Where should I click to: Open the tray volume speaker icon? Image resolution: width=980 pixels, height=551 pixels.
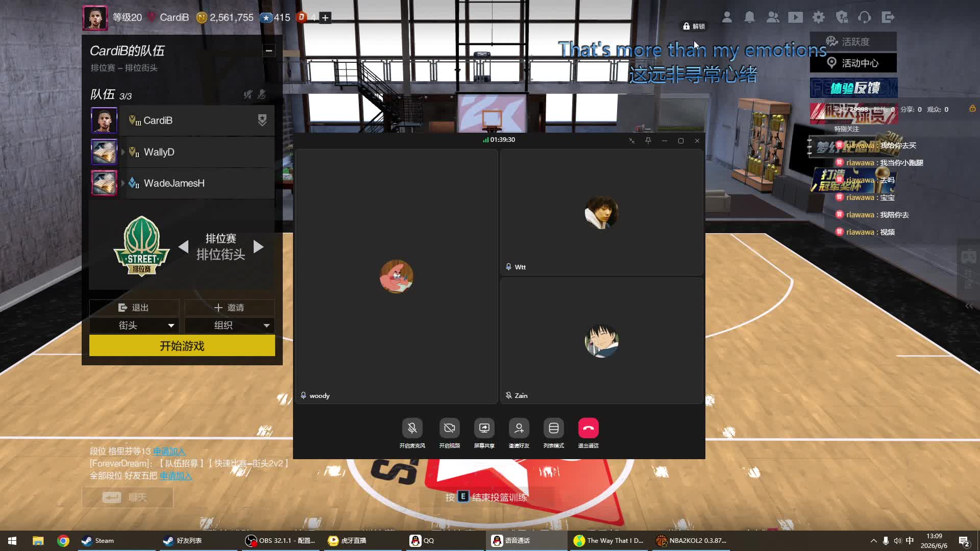pyautogui.click(x=897, y=541)
